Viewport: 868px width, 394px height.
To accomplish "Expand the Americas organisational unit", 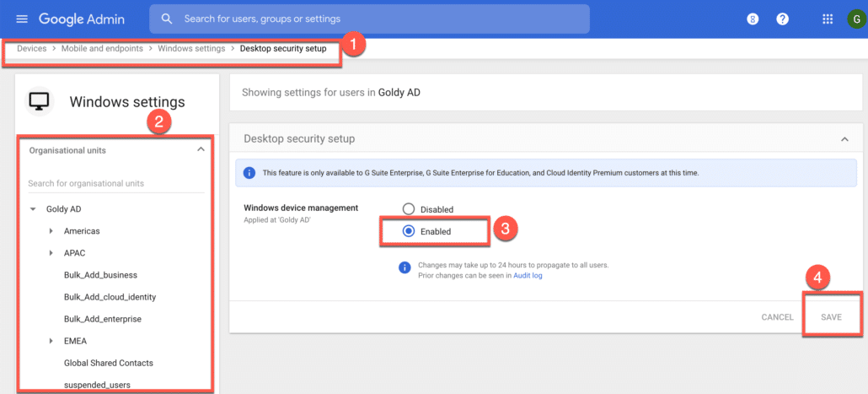I will point(51,230).
